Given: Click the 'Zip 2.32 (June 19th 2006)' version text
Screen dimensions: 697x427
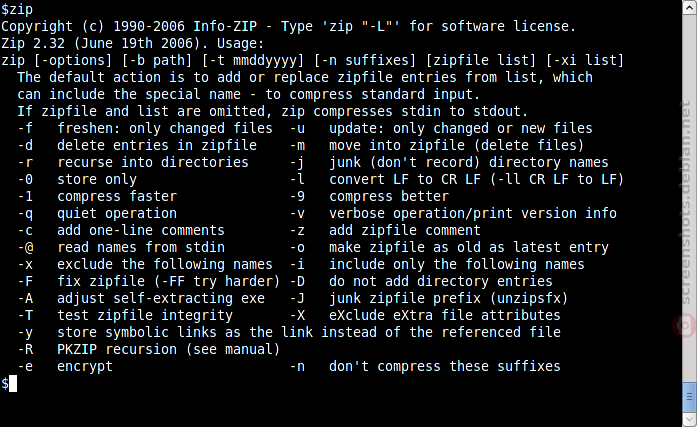Looking at the screenshot, I should coord(100,43).
